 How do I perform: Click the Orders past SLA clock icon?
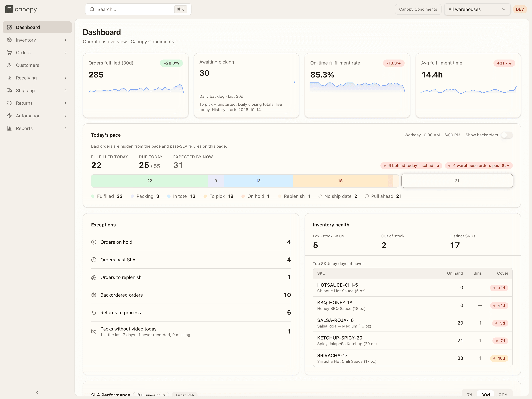click(x=94, y=260)
